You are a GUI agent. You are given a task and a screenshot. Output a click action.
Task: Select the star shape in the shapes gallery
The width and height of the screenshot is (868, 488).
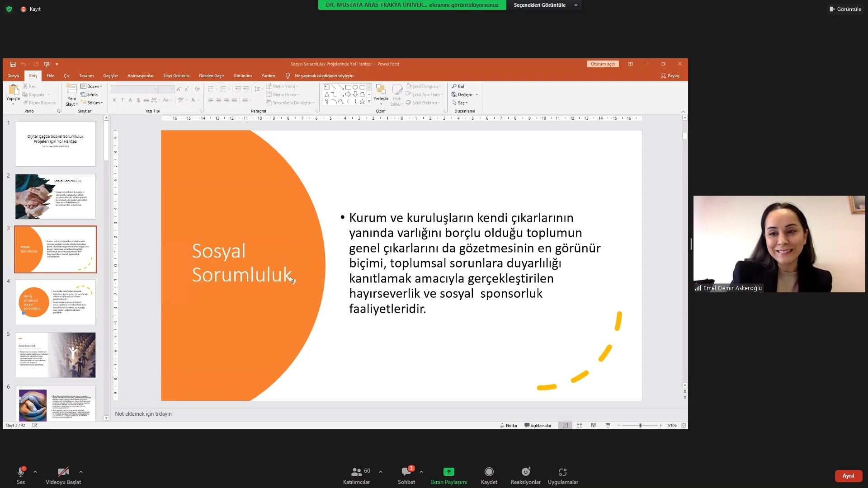tap(362, 102)
